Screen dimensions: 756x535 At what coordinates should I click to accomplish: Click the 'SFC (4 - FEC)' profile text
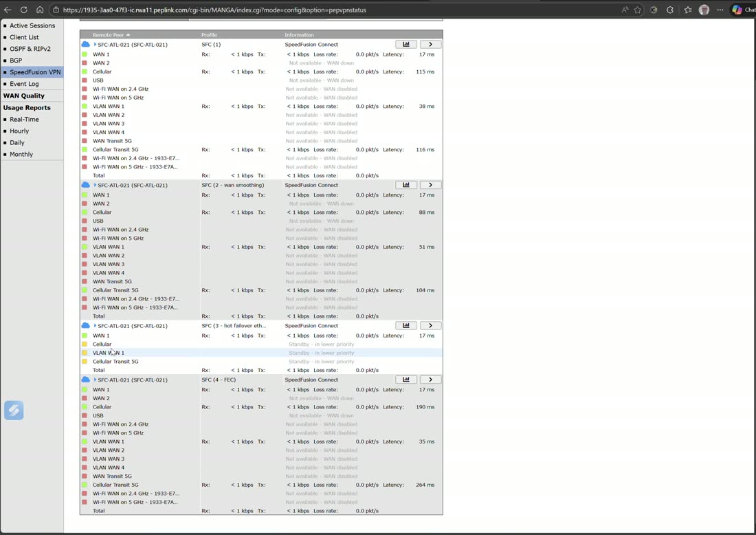219,380
